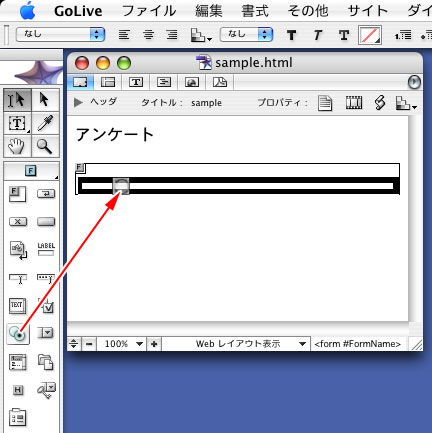Toggle bold text formatting
432x433 pixels.
291,35
